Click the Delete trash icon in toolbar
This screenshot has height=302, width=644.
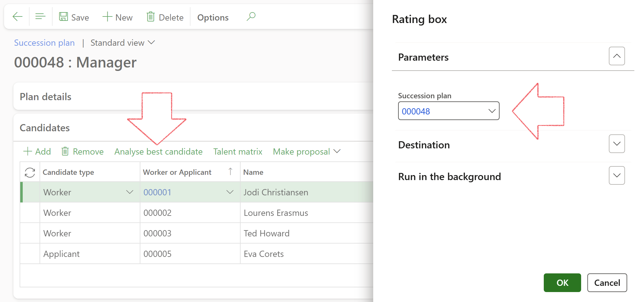point(151,17)
